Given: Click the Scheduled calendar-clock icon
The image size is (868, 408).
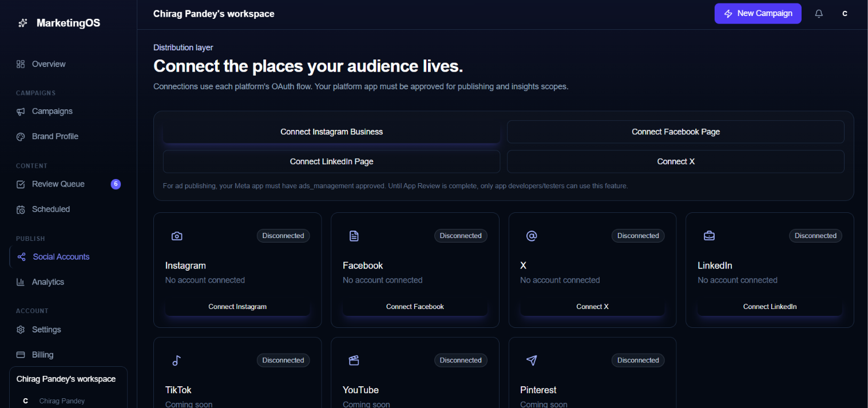Looking at the screenshot, I should (x=21, y=209).
